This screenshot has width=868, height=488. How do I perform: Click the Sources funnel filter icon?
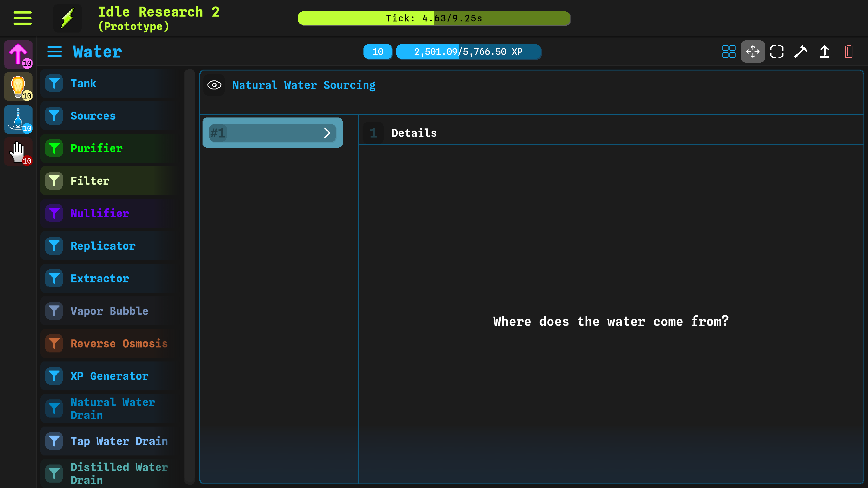click(54, 116)
